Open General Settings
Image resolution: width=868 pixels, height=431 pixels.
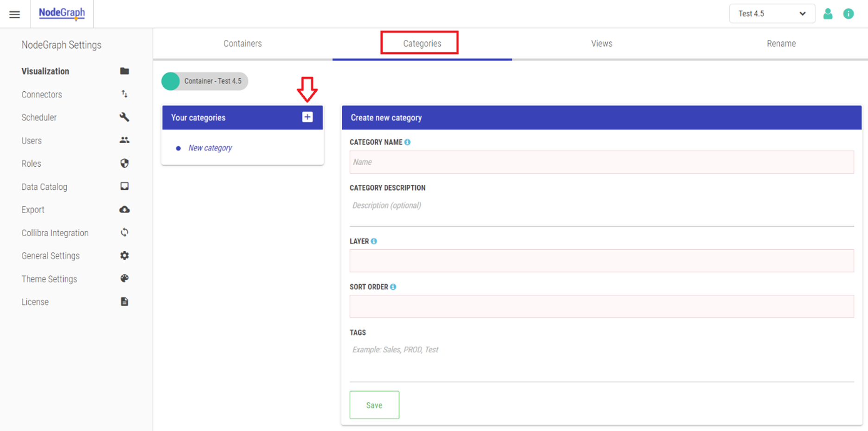tap(51, 256)
